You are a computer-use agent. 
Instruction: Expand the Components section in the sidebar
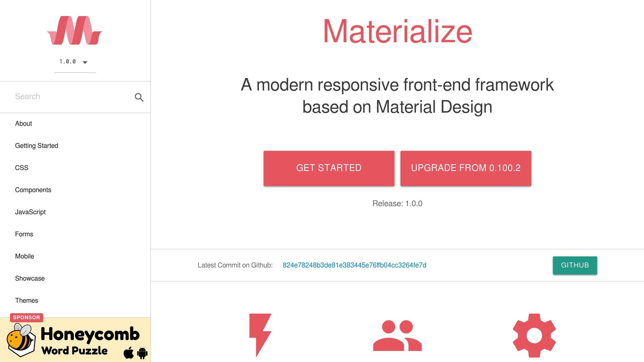[x=33, y=190]
